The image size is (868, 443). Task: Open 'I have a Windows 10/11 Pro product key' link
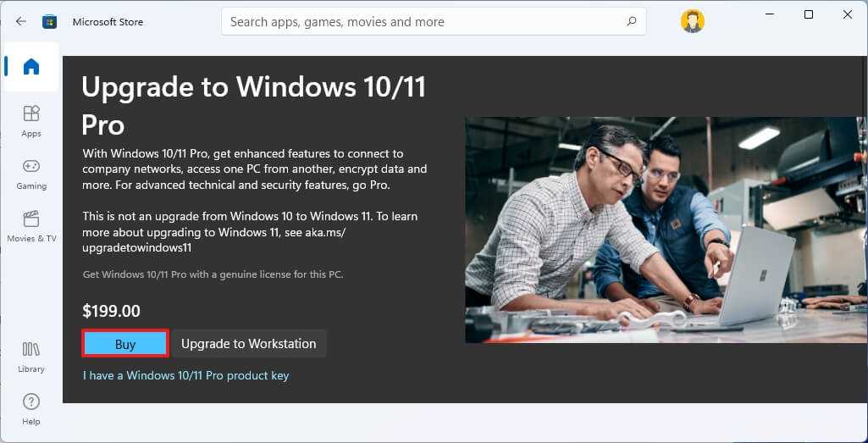point(185,375)
